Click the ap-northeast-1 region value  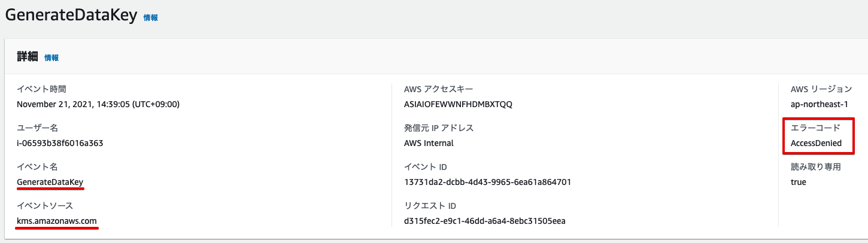[820, 104]
